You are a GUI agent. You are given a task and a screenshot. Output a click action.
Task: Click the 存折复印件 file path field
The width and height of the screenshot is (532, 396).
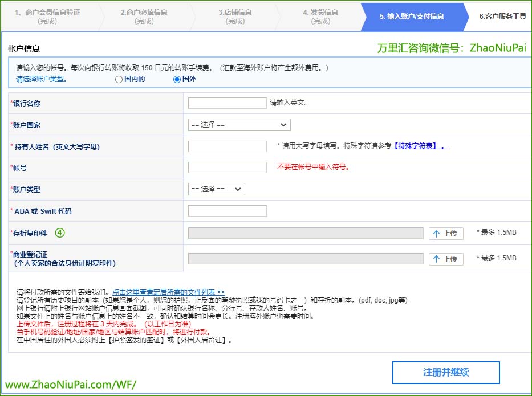[x=306, y=233]
